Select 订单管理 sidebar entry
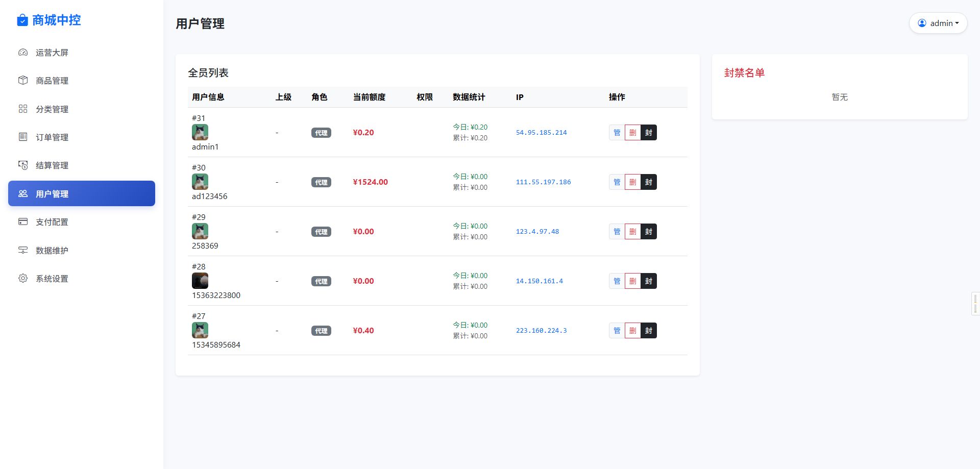 [x=82, y=137]
